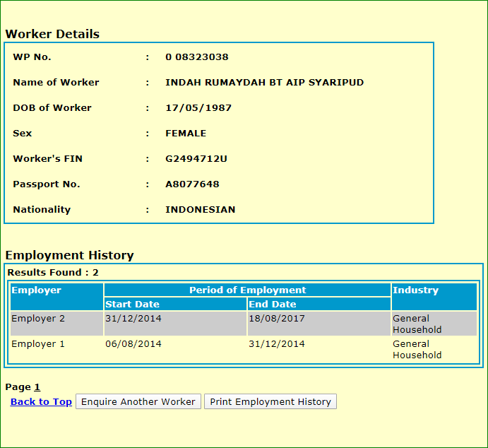Screen dimensions: 488x448
Task: Click the Employer column header
Action: coord(37,290)
